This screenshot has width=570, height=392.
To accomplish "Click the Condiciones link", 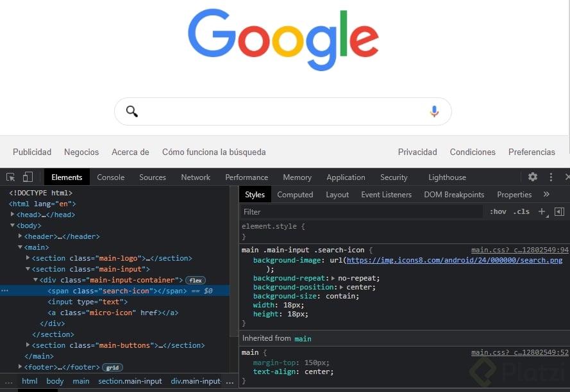I will pyautogui.click(x=473, y=152).
